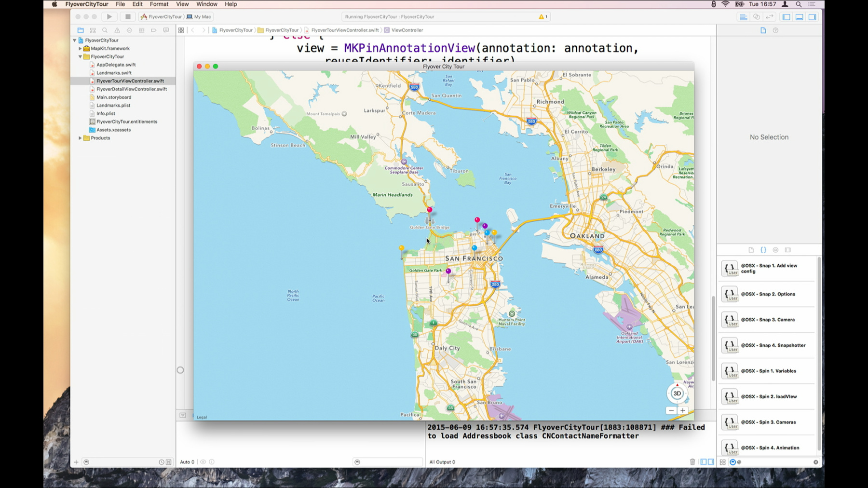868x488 pixels.
Task: Toggle library grid view icon
Action: point(722,462)
